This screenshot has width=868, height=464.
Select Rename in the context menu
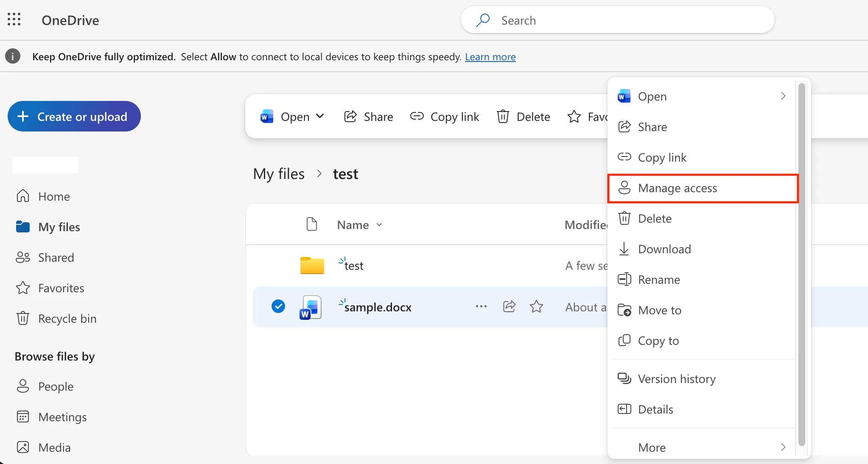tap(703, 280)
